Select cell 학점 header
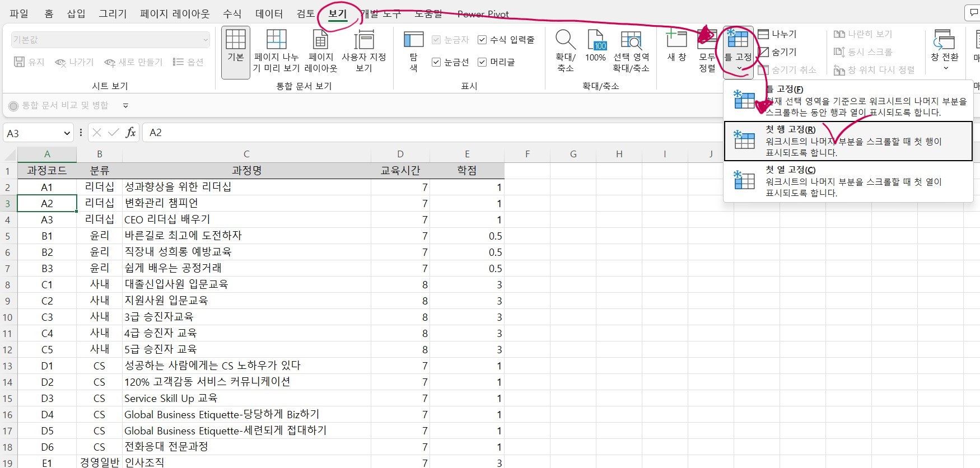This screenshot has height=468, width=980. pos(467,171)
